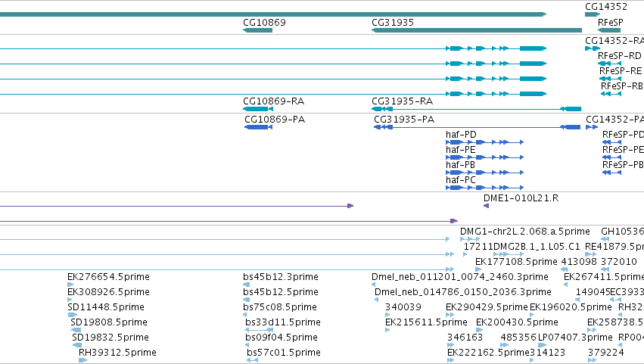Click the CG31935-PA protein label

point(404,120)
